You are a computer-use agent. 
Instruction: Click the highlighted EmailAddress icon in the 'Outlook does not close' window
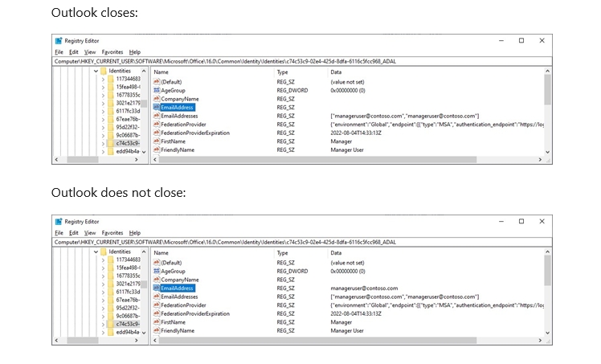point(157,288)
